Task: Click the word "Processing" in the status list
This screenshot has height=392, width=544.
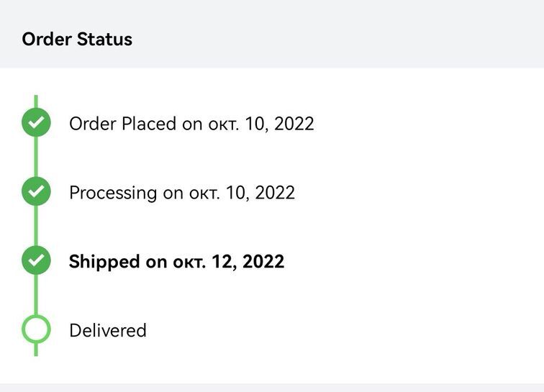Action: pos(112,193)
